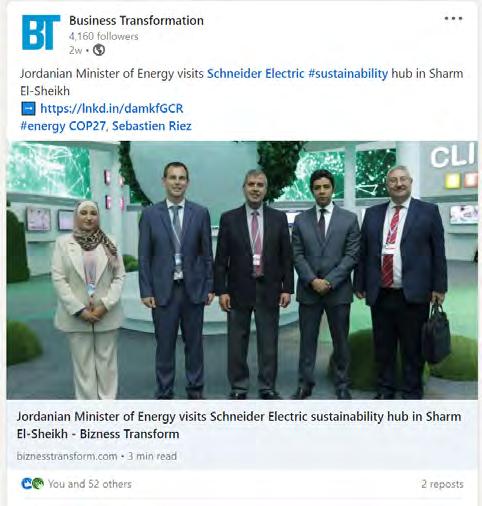Open the article headline below the photo
The height and width of the screenshot is (506, 482).
(239, 425)
